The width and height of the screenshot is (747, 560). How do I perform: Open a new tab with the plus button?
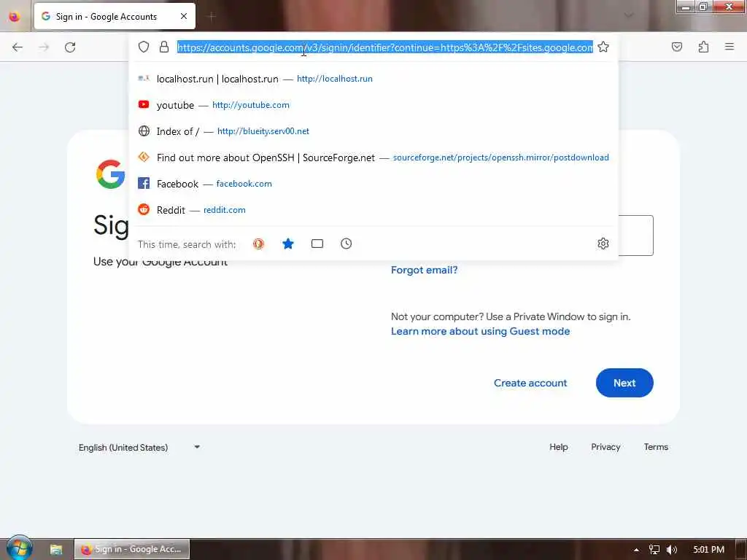pyautogui.click(x=212, y=16)
